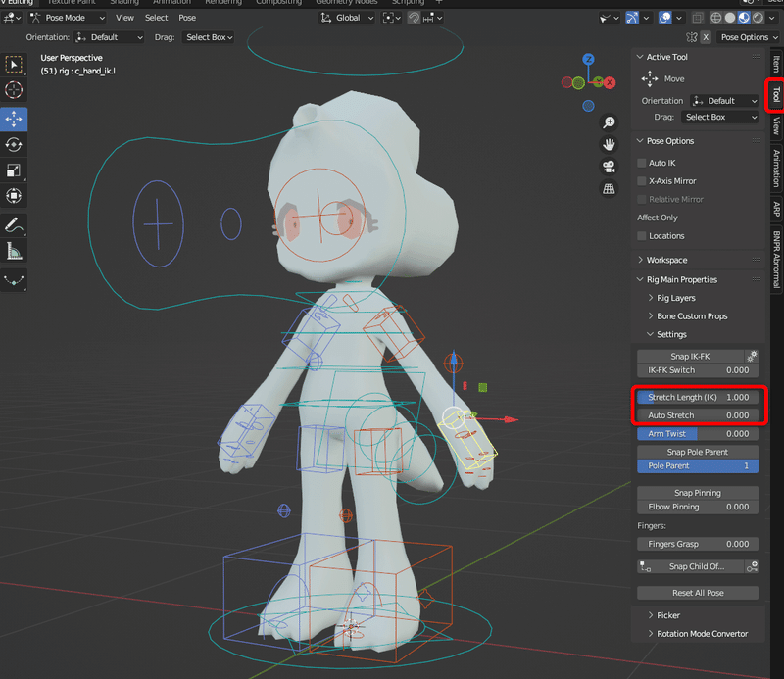Enable X-Axis Mirror checkbox
Image resolution: width=784 pixels, height=679 pixels.
(642, 181)
